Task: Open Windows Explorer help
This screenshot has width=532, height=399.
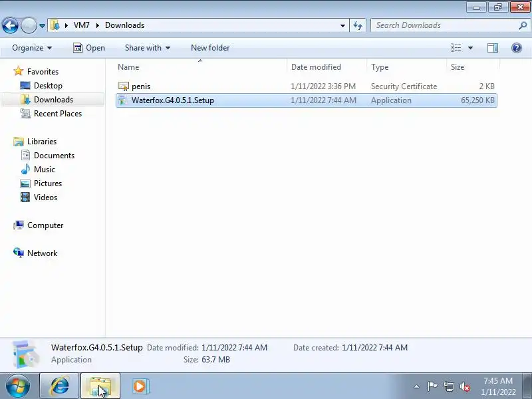Action: 517,48
